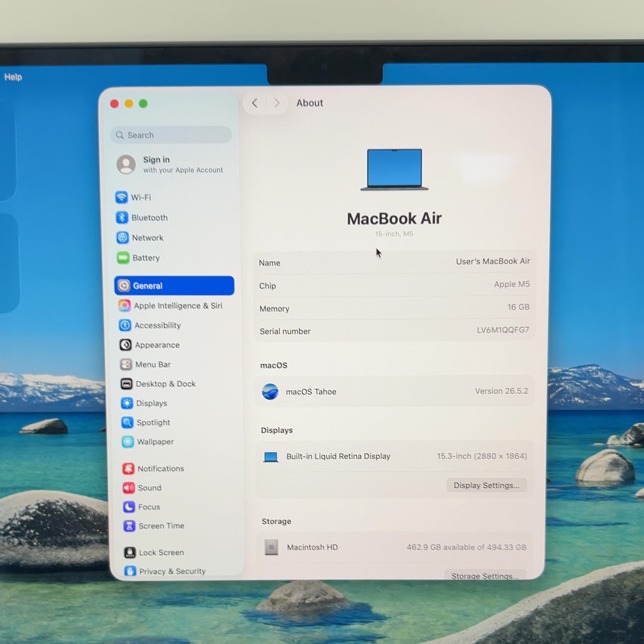Open the Displays sidebar label

click(x=152, y=403)
